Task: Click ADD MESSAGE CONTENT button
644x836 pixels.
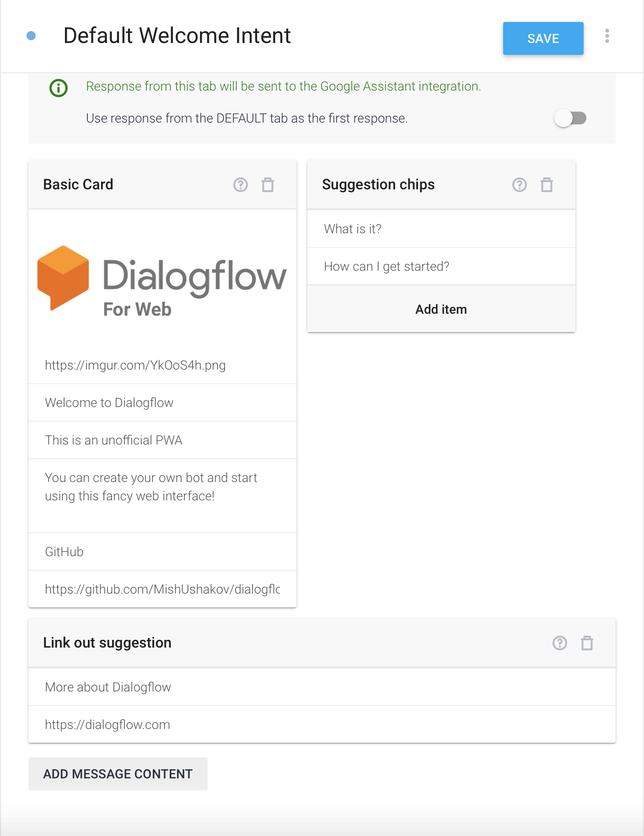Action: coord(118,774)
